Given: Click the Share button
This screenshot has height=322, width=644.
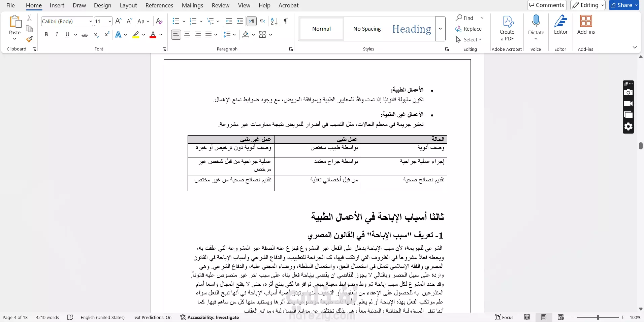Looking at the screenshot, I should (624, 5).
